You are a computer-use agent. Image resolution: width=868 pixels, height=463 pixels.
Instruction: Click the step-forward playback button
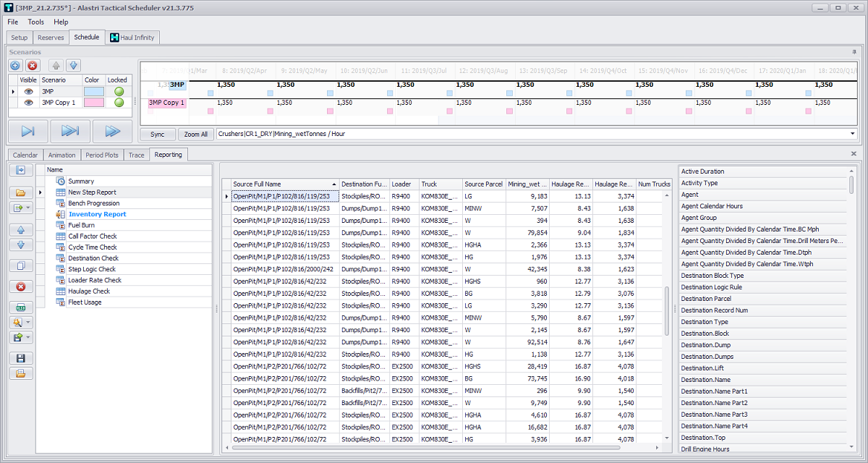tap(28, 131)
